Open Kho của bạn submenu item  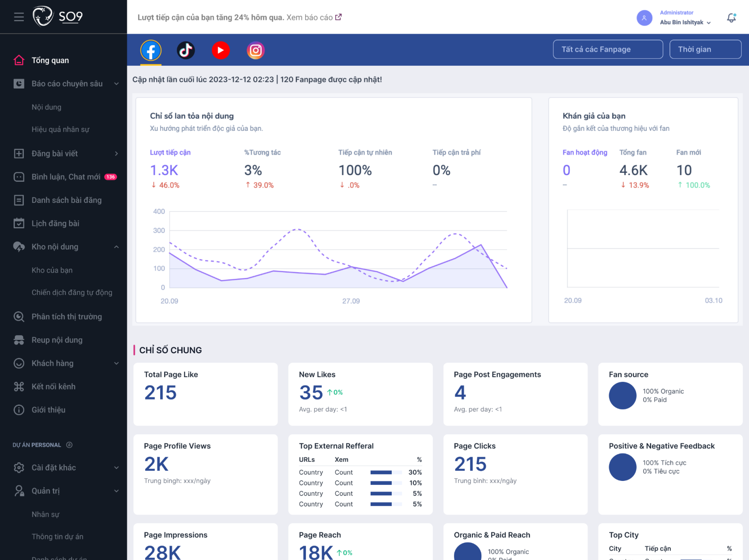tap(52, 270)
